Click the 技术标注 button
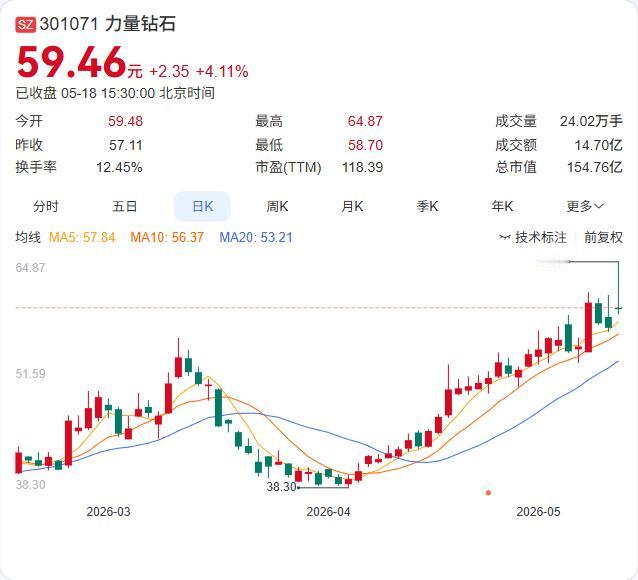Screen dimensions: 638x580 pyautogui.click(x=533, y=237)
